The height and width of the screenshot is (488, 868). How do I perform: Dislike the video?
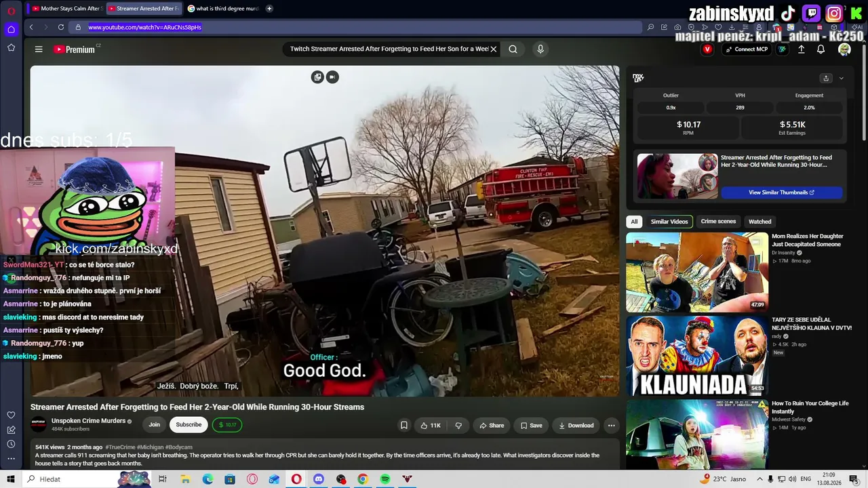tap(458, 426)
